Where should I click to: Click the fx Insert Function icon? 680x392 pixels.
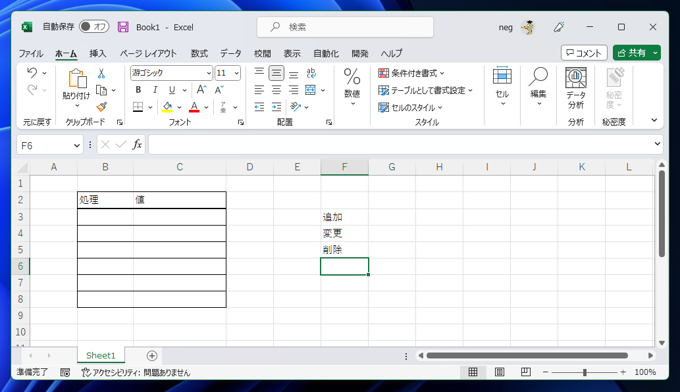click(137, 144)
